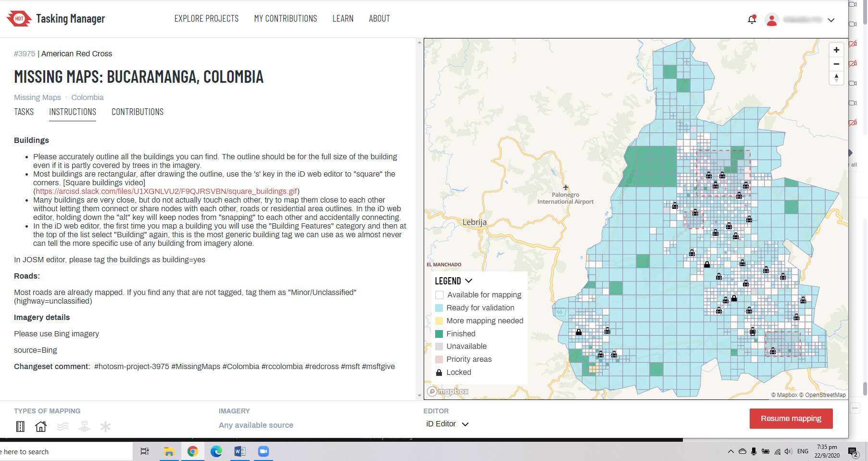Click the Finished green legend swatch
Image resolution: width=868 pixels, height=461 pixels.
439,334
